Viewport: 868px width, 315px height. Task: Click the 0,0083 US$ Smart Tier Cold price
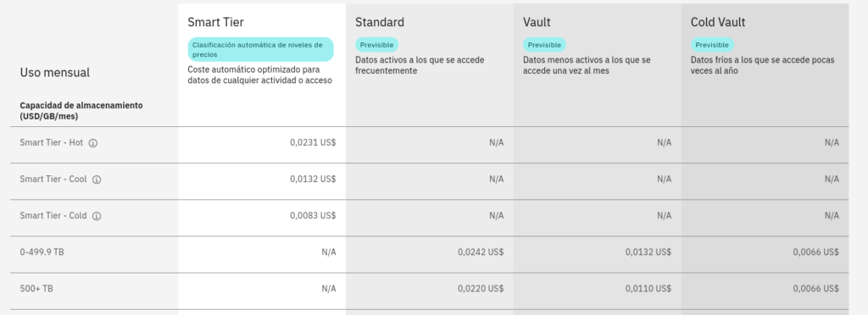tap(313, 216)
